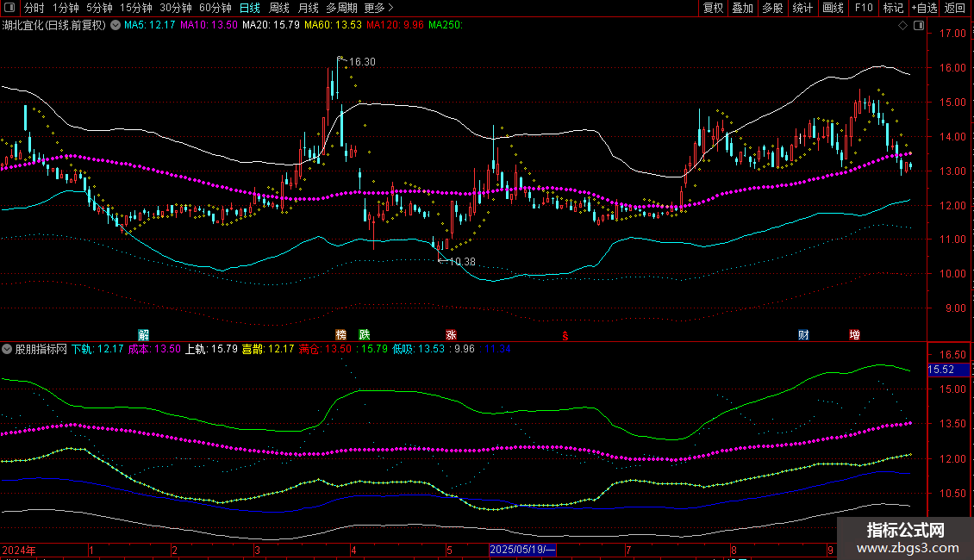Click the 上轨: 15.79 value label

tap(212, 349)
